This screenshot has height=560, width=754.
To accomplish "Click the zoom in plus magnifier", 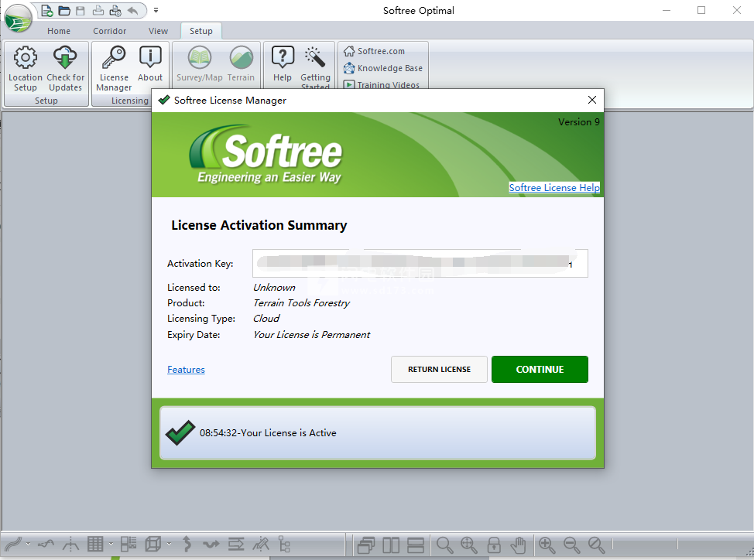I will coord(547,545).
